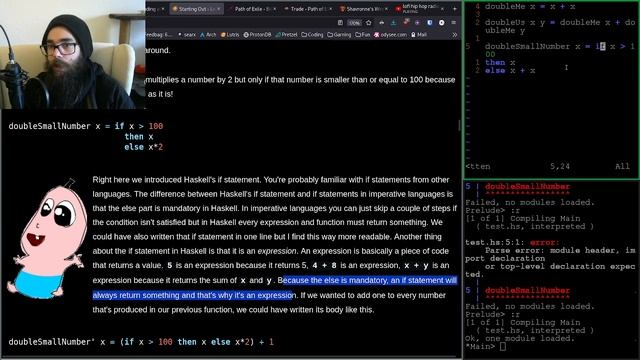Click the red badge extension icon

pyautogui.click(x=406, y=23)
